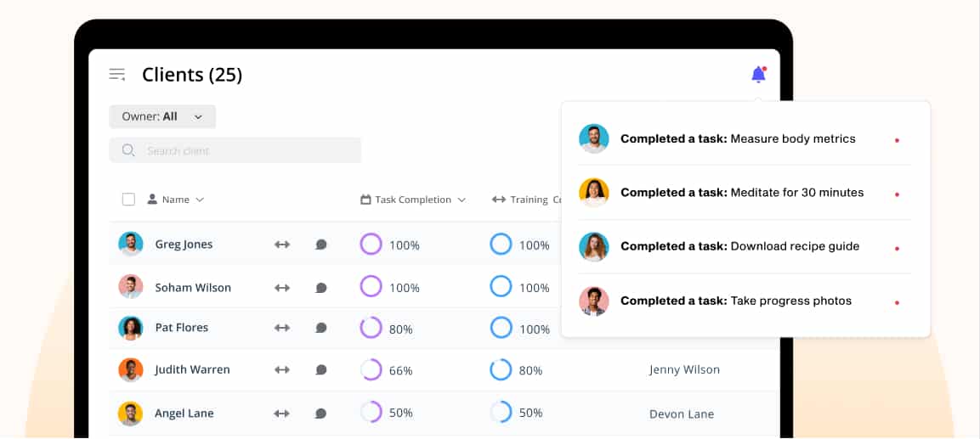
Task: Click Angel Lane avatar
Action: click(131, 414)
